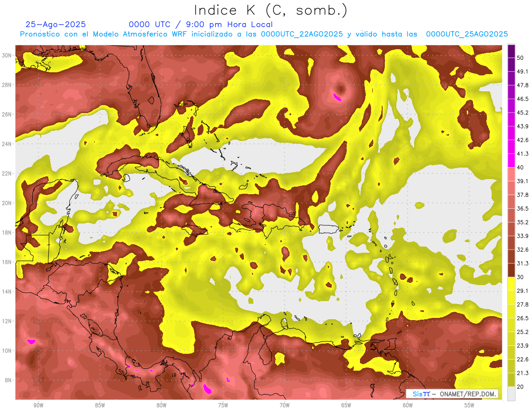Click the color scale value "41.3"

coord(523,154)
